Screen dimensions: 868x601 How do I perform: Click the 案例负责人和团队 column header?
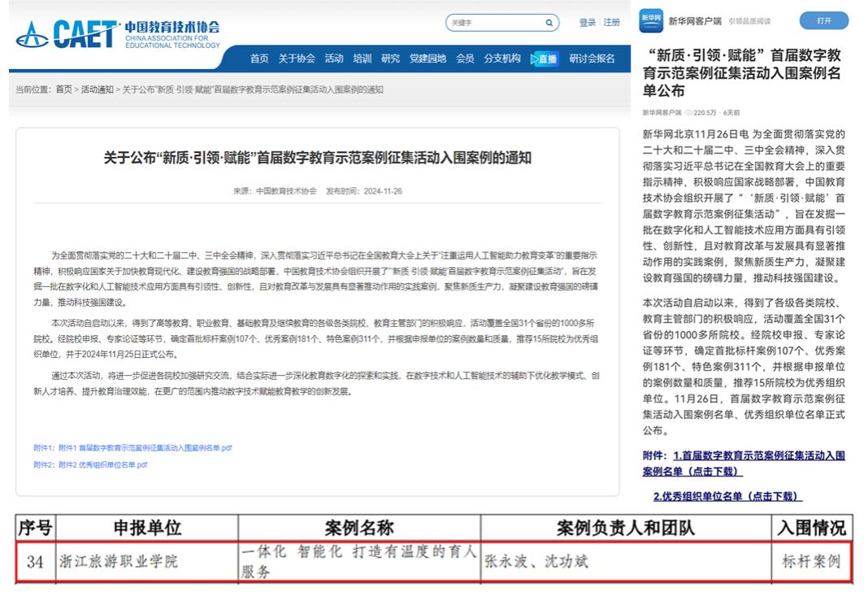(x=626, y=527)
